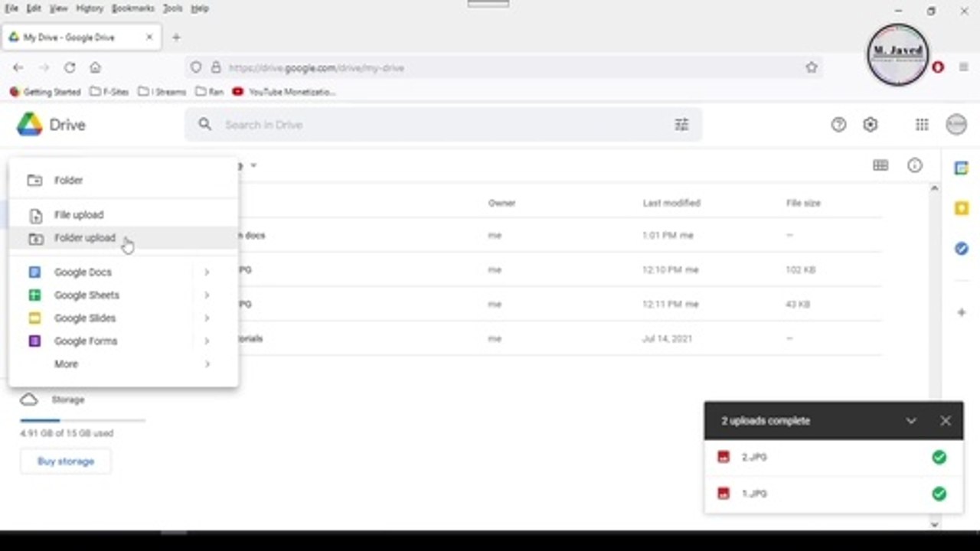Screen dimensions: 980x551
Task: Get add-ons with the plus icon
Action: (x=962, y=312)
